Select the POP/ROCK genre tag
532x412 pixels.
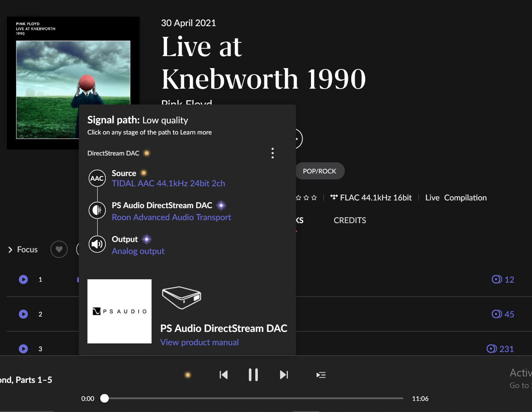coord(320,171)
